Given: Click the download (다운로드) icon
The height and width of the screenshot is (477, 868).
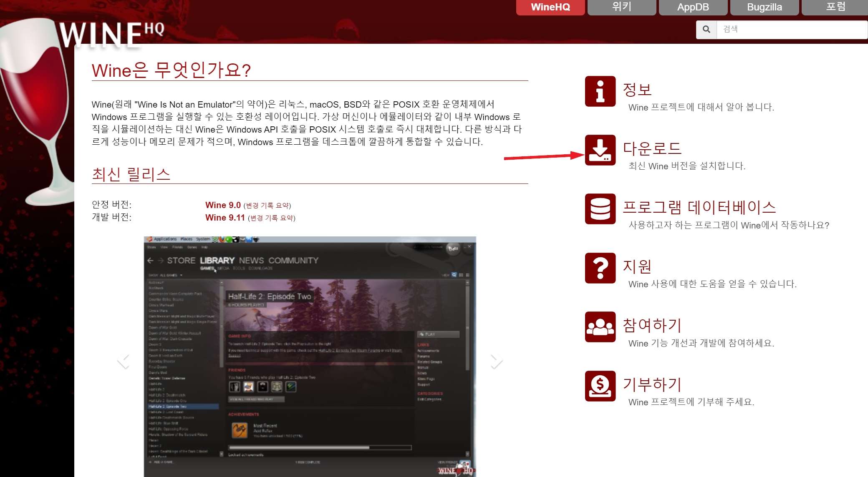Looking at the screenshot, I should point(600,150).
